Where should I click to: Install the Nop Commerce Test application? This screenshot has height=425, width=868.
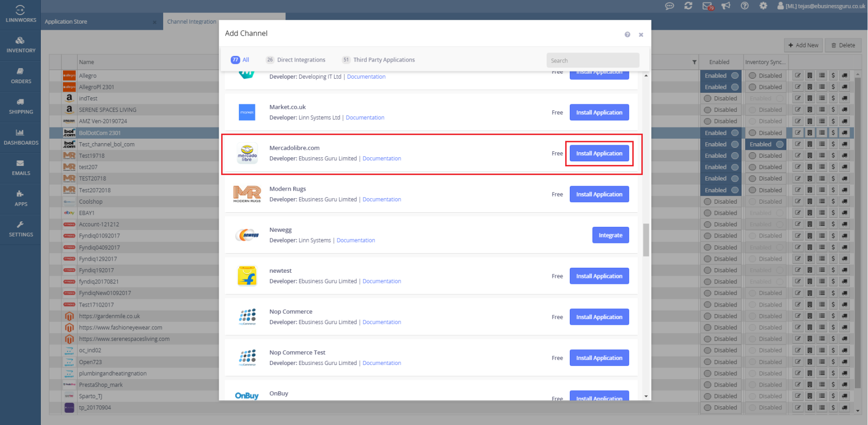[599, 358]
